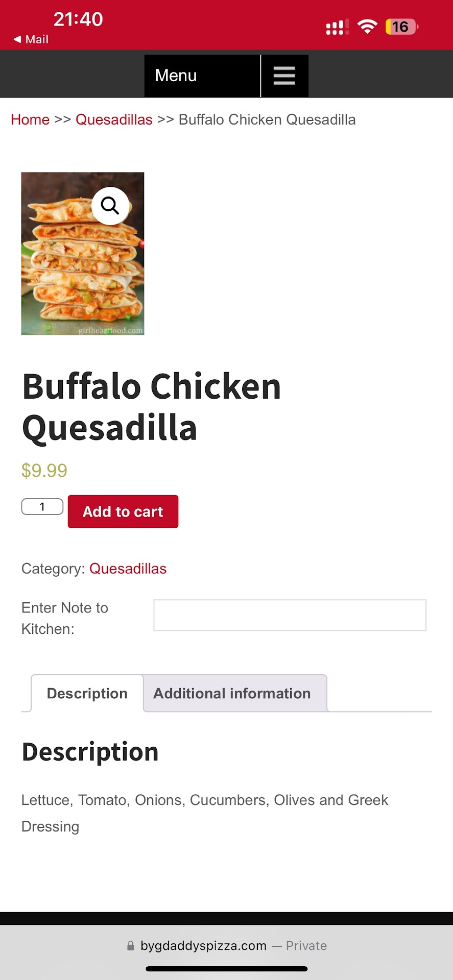Go to the Home breadcrumb link

(30, 119)
